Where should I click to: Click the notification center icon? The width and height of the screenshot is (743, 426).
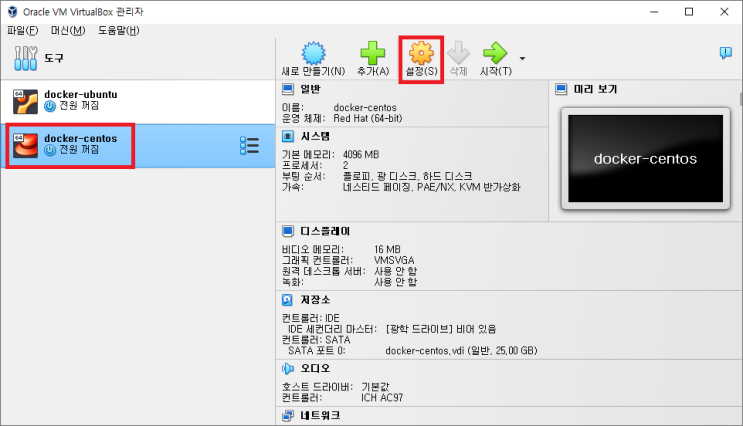point(725,53)
